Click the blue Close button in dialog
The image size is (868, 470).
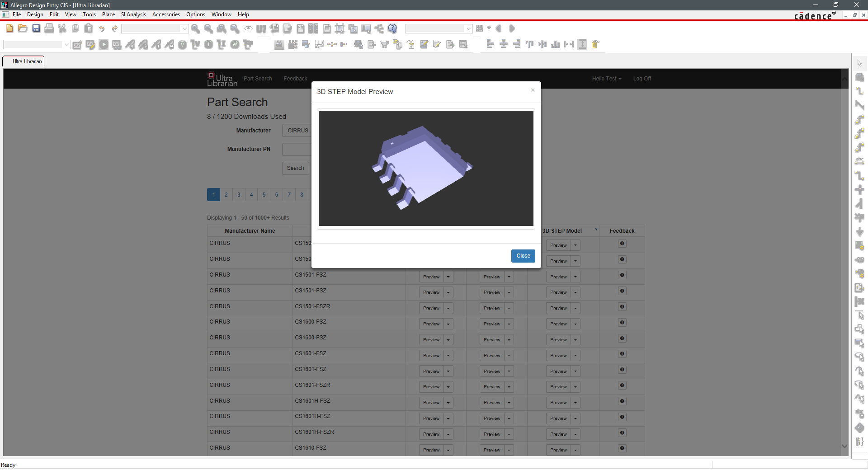(523, 256)
